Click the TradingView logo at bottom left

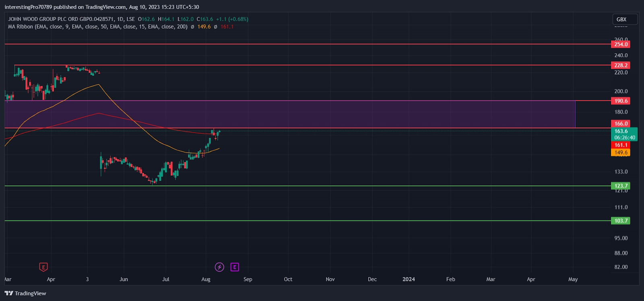click(25, 293)
